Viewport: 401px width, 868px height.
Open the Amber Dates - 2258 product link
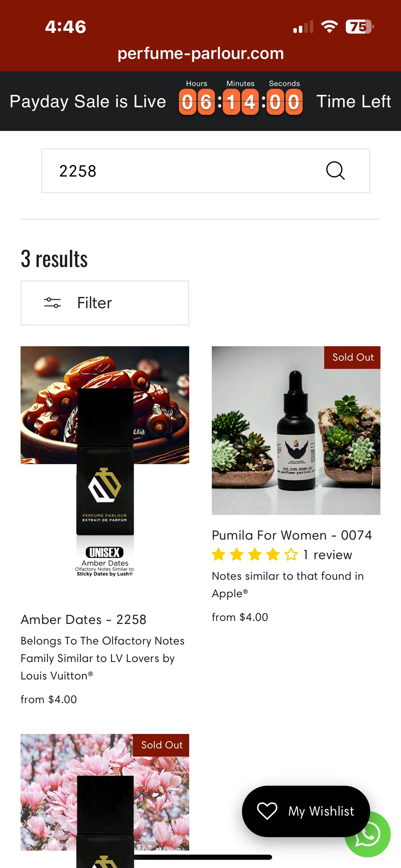[x=84, y=619]
